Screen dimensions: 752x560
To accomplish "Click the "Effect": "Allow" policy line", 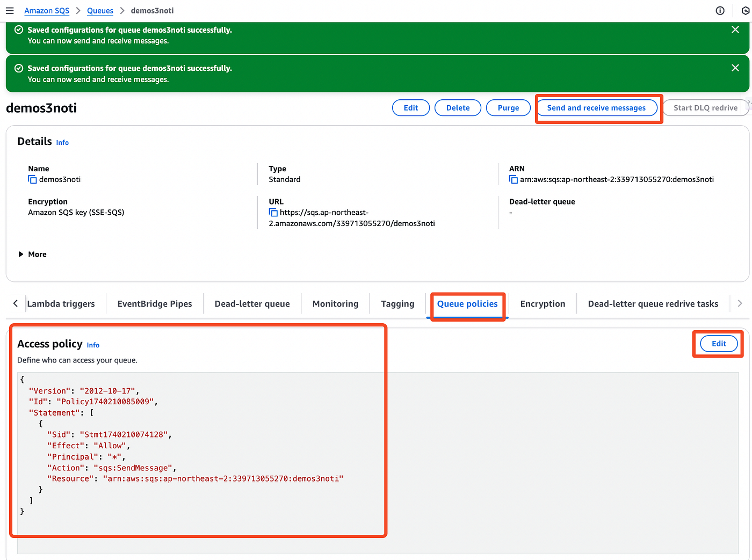I will pos(89,446).
